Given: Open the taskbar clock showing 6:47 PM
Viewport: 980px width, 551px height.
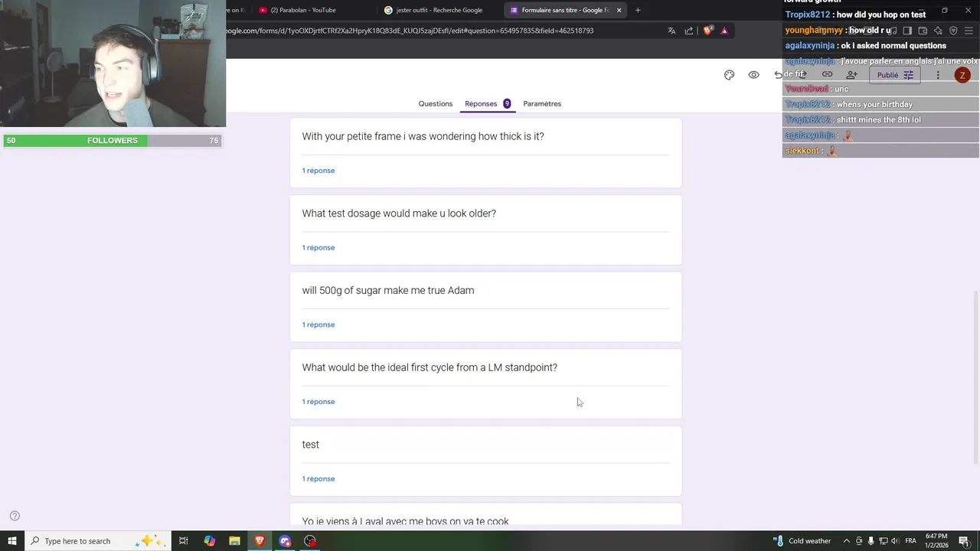Looking at the screenshot, I should pos(936,541).
